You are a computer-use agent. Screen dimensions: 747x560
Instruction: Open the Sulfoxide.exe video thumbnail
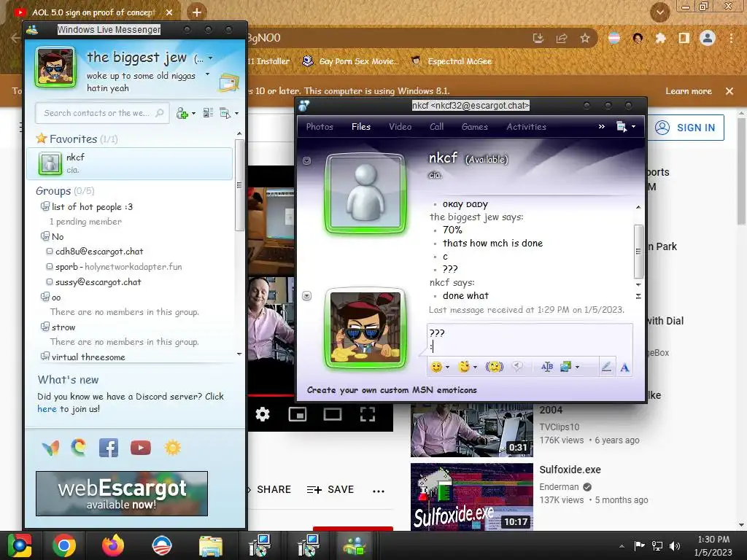coord(472,497)
